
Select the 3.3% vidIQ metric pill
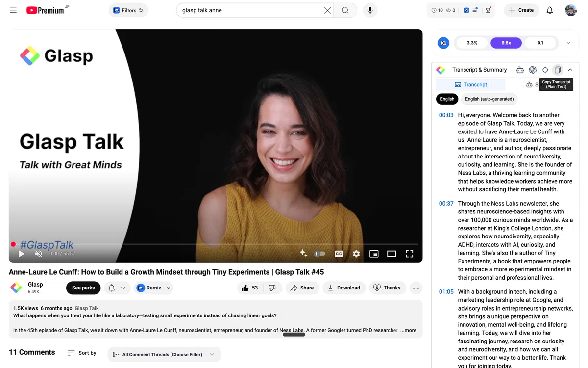[472, 43]
